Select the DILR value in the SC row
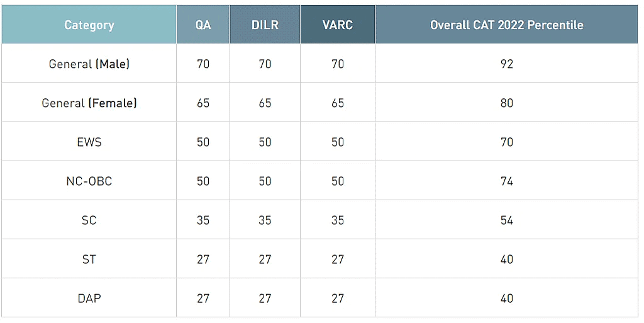 pyautogui.click(x=265, y=220)
